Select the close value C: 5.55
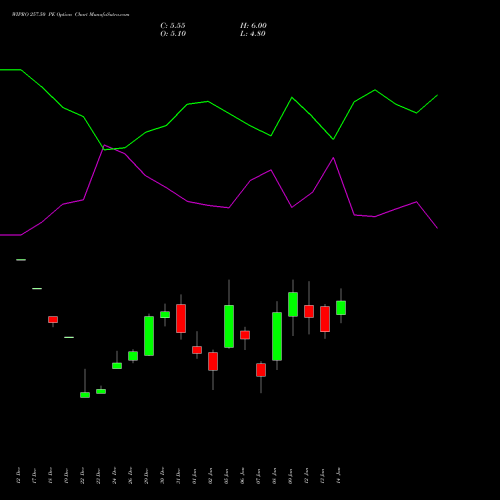The width and height of the screenshot is (500, 500). point(173,26)
